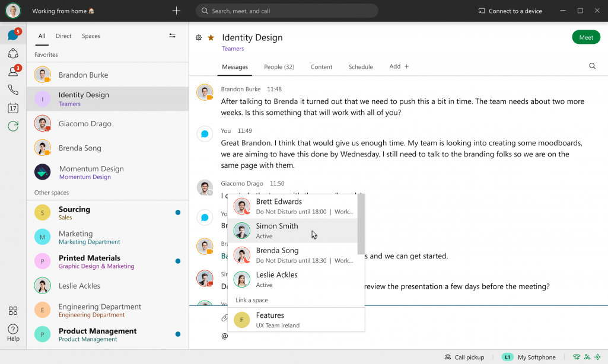Click the refresh/updates icon in the sidebar
This screenshot has width=608, height=364.
[x=12, y=126]
